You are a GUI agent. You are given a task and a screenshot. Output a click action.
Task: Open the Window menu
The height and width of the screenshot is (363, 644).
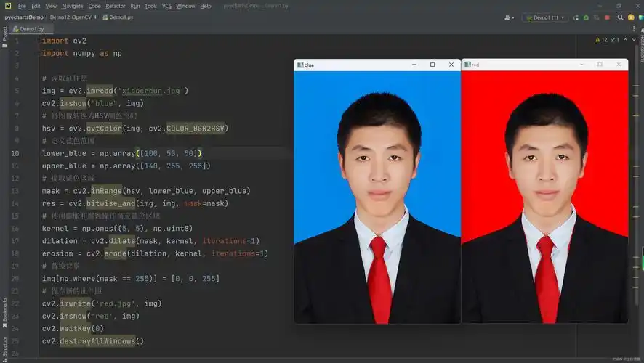tap(185, 6)
